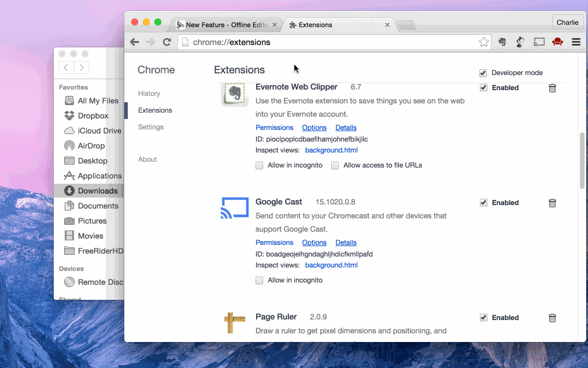
Task: Allow Google Cast in incognito
Action: pos(259,281)
